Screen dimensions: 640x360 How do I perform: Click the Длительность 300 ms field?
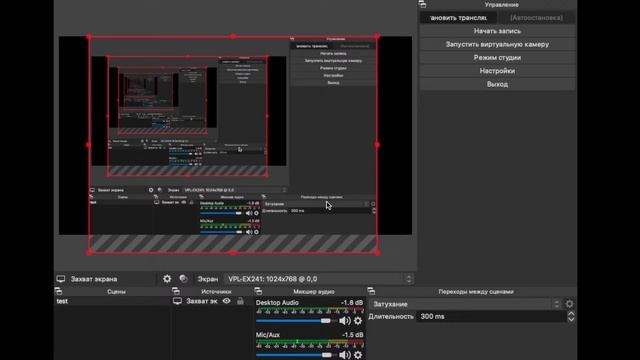click(x=491, y=316)
